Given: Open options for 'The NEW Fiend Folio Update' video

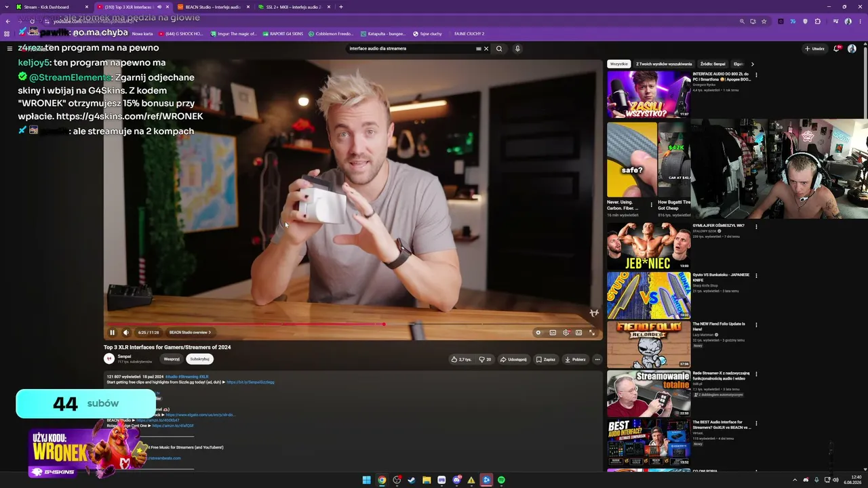Looking at the screenshot, I should [756, 325].
